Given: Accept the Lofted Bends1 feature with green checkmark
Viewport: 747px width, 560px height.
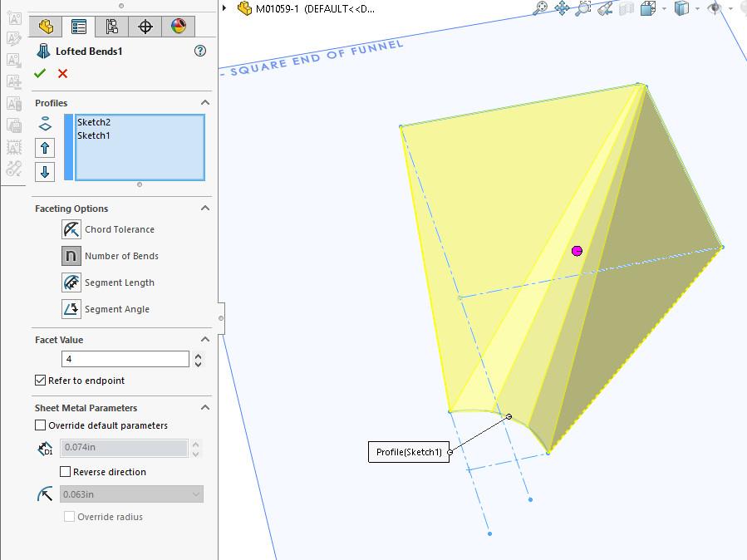Looking at the screenshot, I should point(40,73).
